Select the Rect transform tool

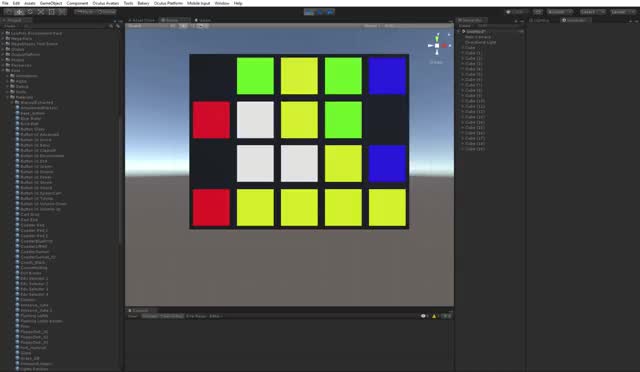point(51,12)
